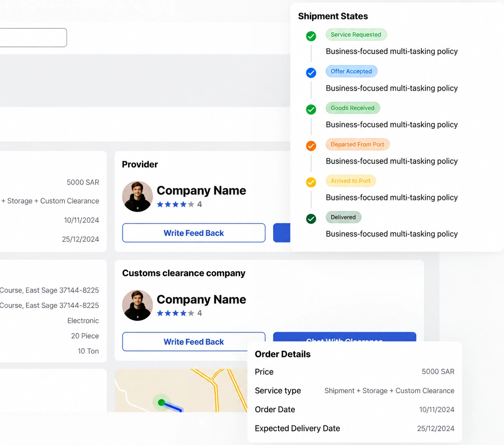Image resolution: width=504 pixels, height=445 pixels.
Task: Click Write Feed Back in the Provider card
Action: (194, 233)
